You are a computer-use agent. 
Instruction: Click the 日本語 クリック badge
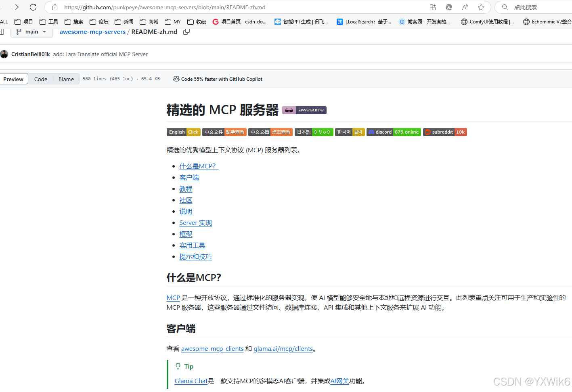pyautogui.click(x=314, y=132)
